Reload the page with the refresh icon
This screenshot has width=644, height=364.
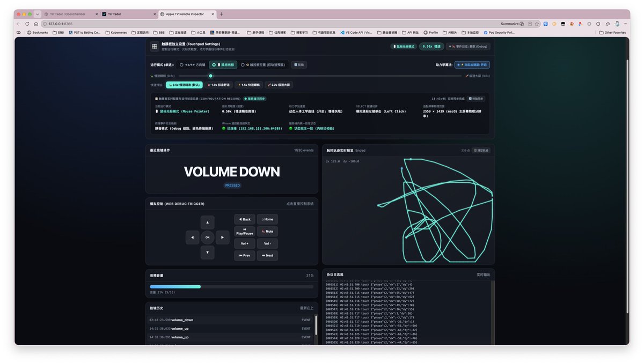[x=27, y=24]
